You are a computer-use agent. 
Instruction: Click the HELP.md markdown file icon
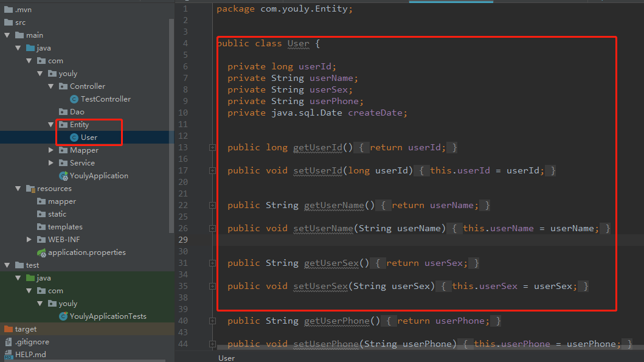pyautogui.click(x=9, y=355)
